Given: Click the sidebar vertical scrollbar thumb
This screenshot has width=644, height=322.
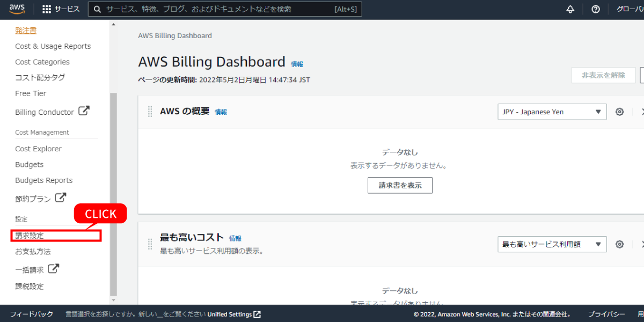Looking at the screenshot, I should coord(113,194).
